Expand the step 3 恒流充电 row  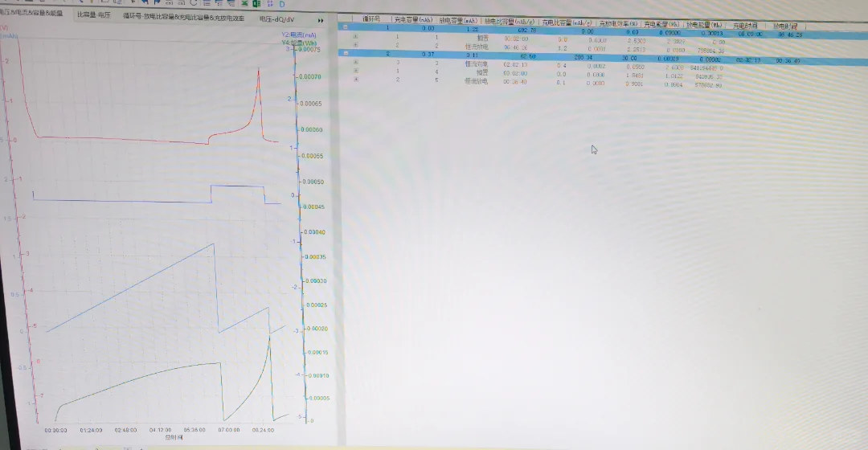coord(355,62)
